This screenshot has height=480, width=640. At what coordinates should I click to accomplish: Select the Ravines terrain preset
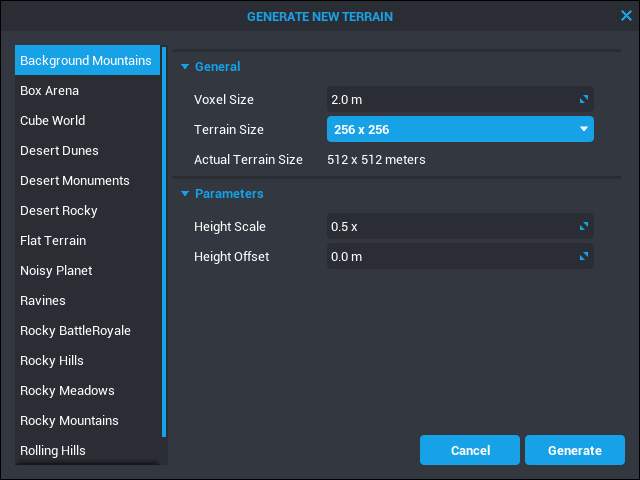click(x=42, y=301)
